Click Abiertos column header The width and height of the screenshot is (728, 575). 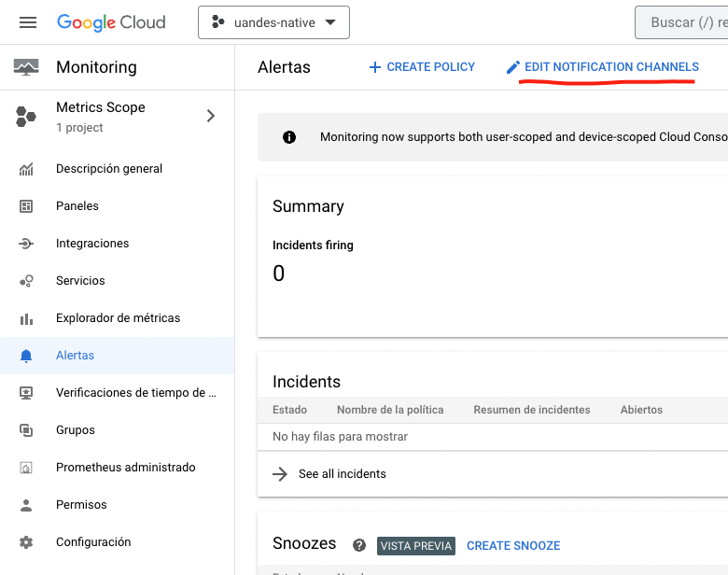point(641,410)
